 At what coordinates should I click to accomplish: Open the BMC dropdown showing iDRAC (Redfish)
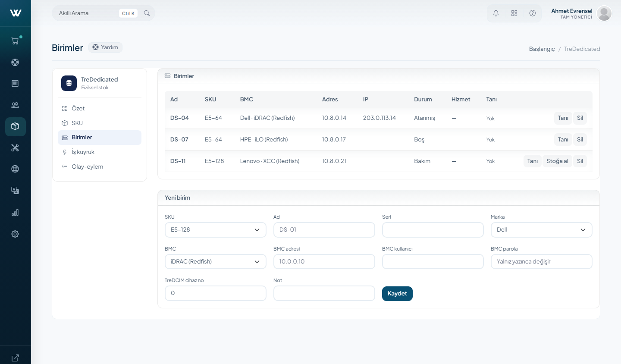(216, 262)
